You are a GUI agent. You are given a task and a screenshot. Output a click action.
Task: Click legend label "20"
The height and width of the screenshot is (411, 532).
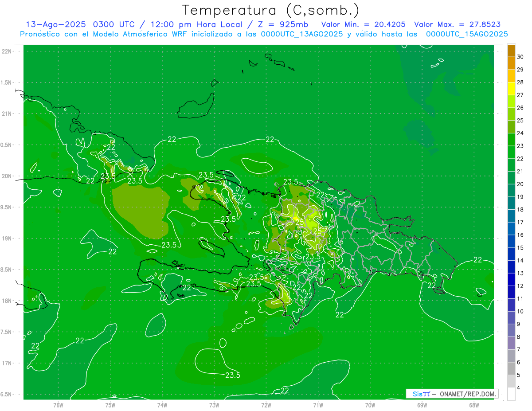(520, 184)
